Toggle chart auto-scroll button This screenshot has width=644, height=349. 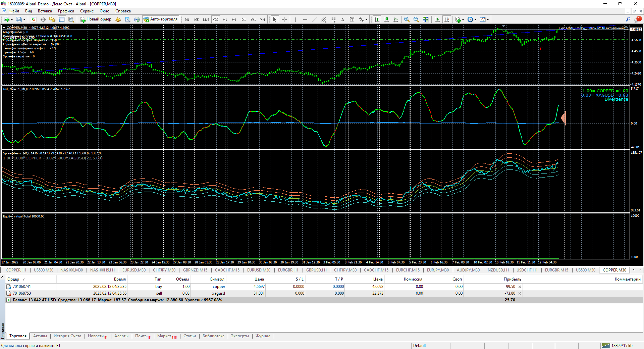point(437,19)
